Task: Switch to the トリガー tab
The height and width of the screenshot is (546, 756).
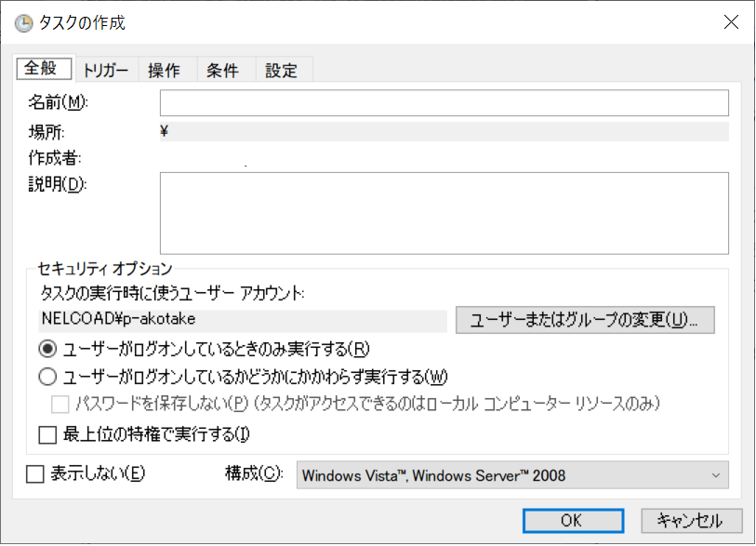Action: pyautogui.click(x=107, y=71)
